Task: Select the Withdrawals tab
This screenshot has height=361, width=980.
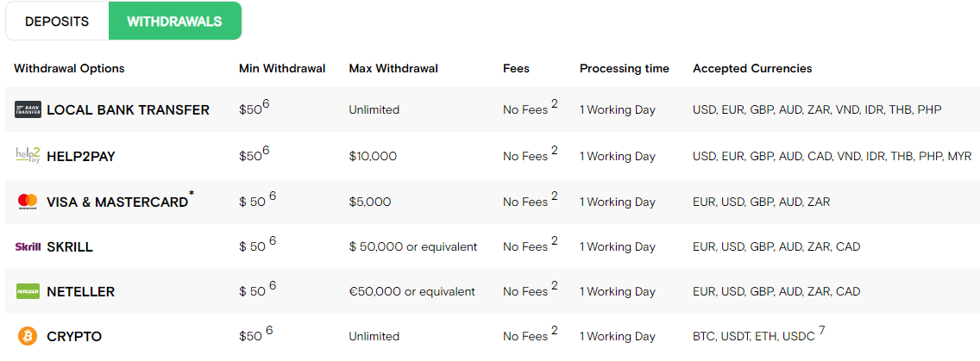Action: (x=175, y=22)
